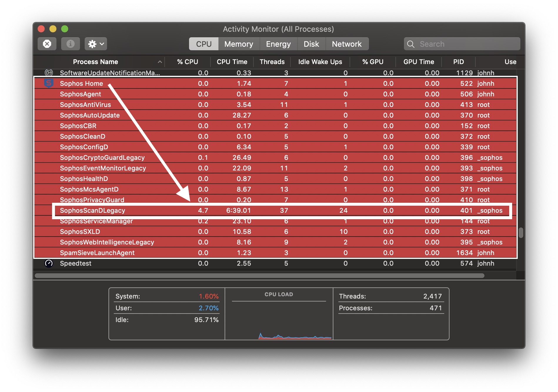Viewport: 558px width, 392px height.
Task: Switch to the Memory tab
Action: 238,44
